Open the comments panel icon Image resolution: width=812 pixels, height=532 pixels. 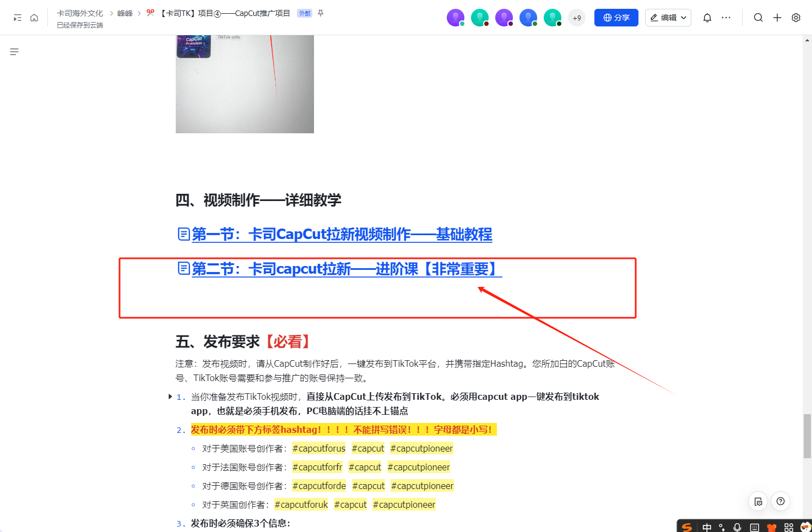point(759,501)
